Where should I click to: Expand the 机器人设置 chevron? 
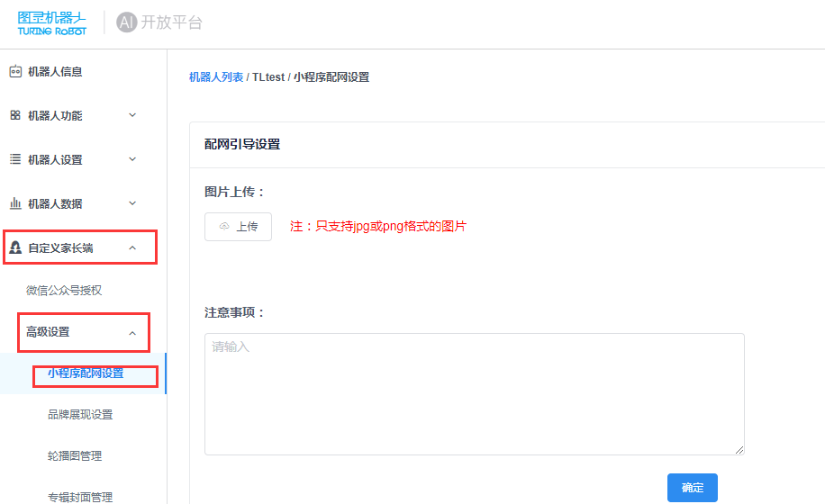pos(132,159)
